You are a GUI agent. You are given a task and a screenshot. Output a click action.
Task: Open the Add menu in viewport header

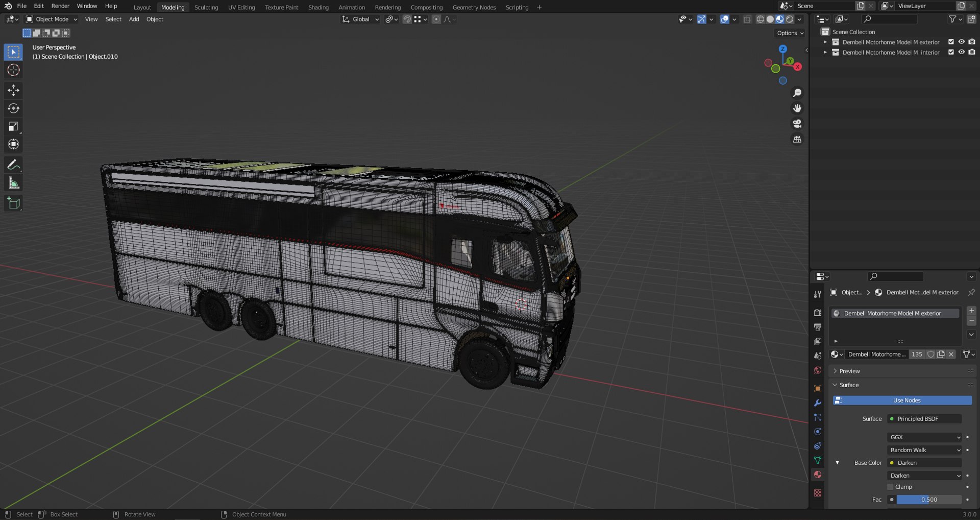134,19
